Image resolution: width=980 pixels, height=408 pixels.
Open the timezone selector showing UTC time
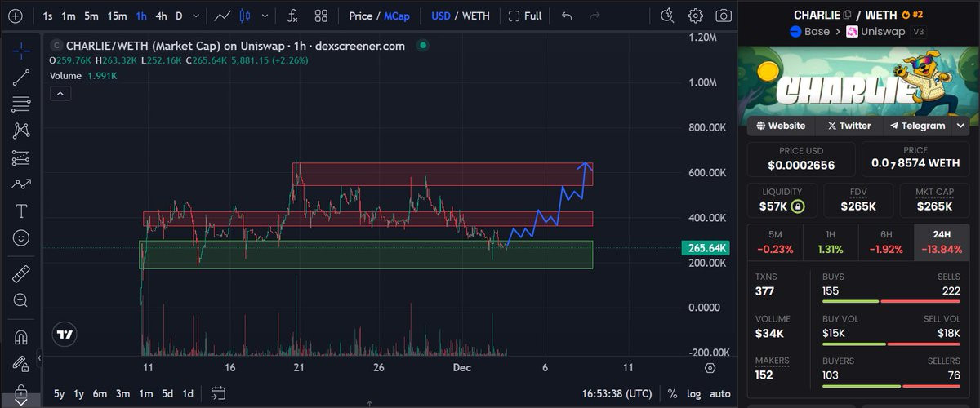(x=618, y=393)
